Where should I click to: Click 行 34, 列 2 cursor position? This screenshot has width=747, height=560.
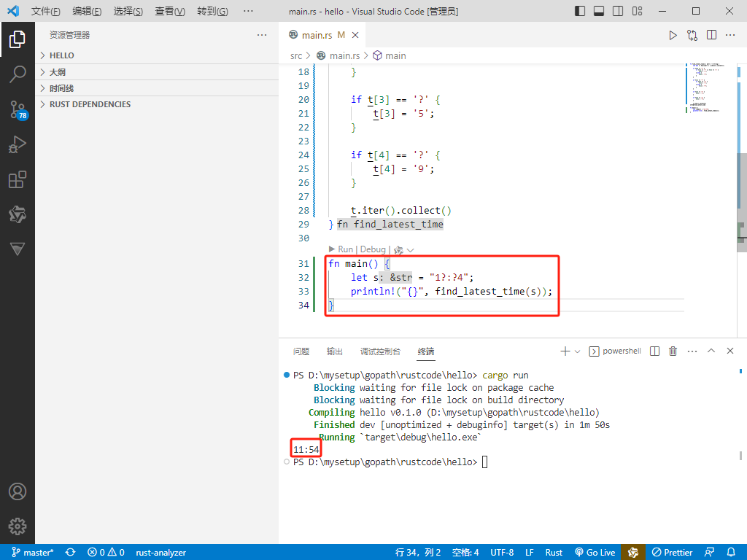pyautogui.click(x=418, y=553)
